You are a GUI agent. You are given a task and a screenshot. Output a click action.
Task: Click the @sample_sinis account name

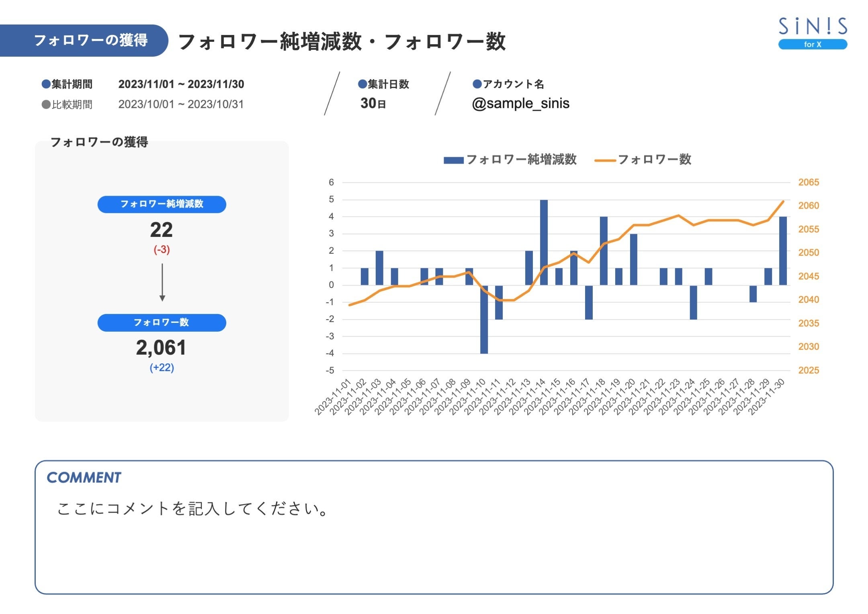520,104
